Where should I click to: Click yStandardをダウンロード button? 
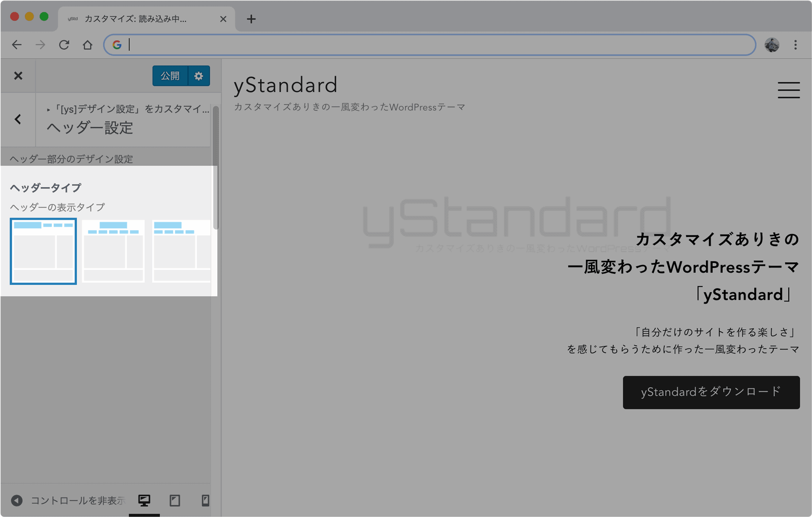711,392
